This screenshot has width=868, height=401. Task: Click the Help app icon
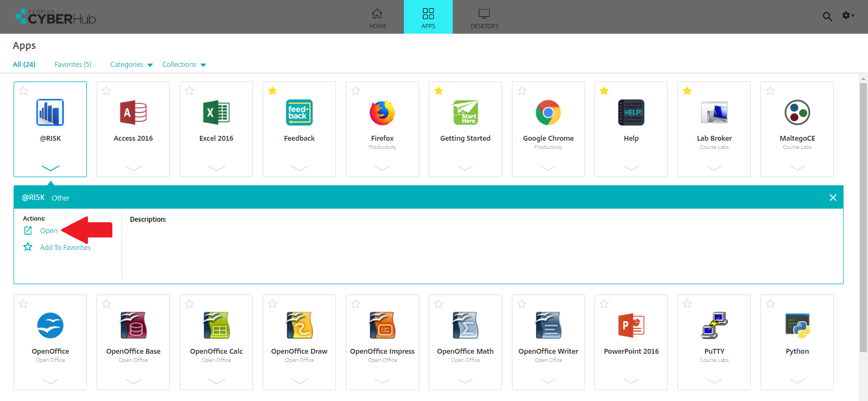point(631,112)
